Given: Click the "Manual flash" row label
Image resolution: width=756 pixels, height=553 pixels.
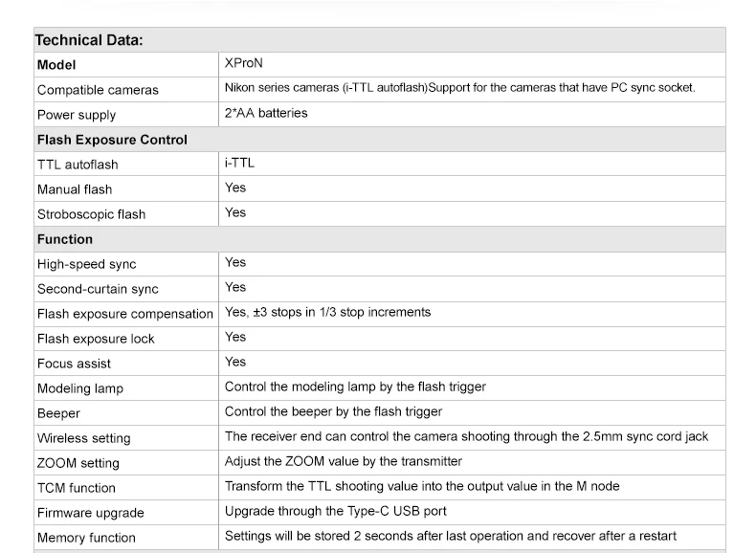Looking at the screenshot, I should [x=75, y=189].
